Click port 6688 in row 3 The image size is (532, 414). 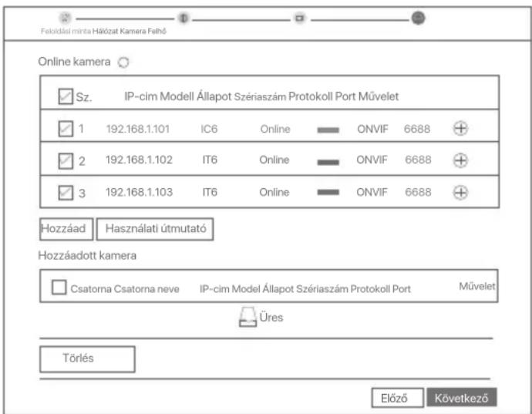pos(418,192)
